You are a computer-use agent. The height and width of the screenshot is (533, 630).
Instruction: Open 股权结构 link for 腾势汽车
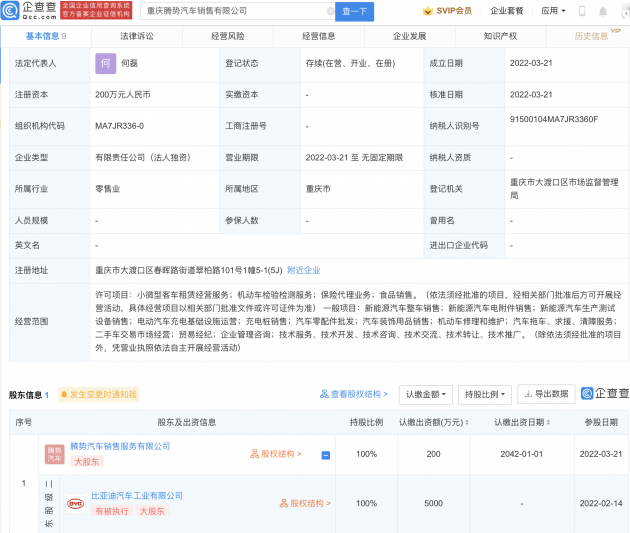(x=276, y=454)
